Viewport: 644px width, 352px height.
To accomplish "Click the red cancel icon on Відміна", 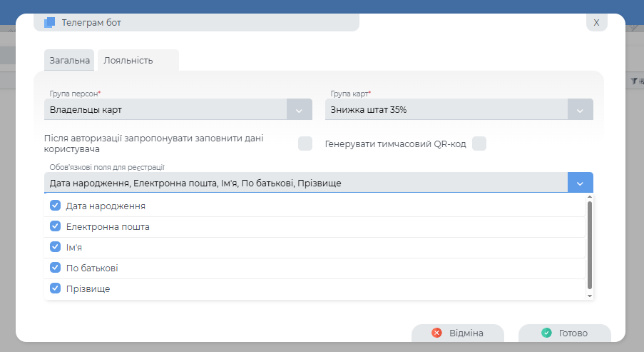I will 436,333.
